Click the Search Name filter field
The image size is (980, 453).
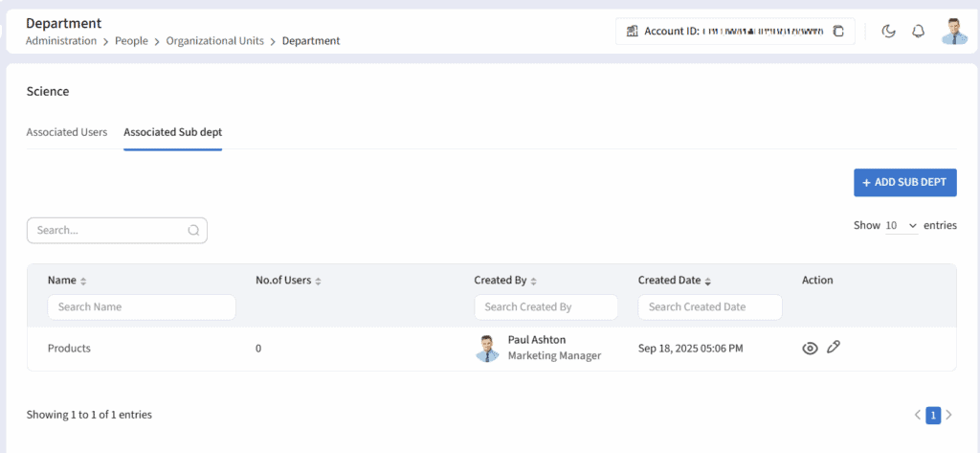[x=142, y=306]
